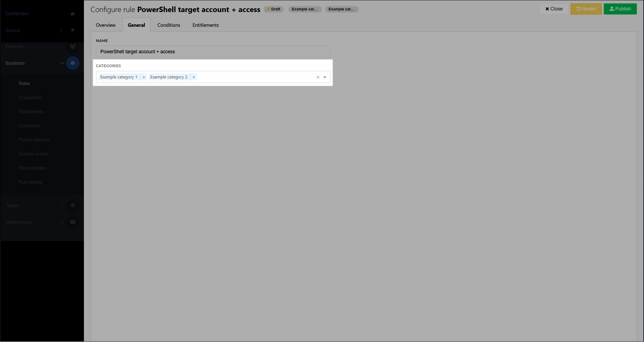
Task: Click inside the rule name field
Action: click(x=213, y=52)
